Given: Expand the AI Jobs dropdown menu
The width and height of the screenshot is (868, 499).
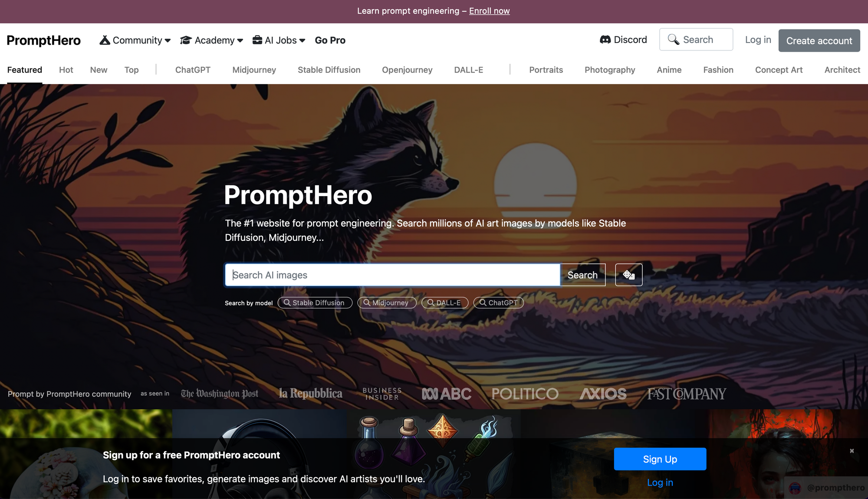Looking at the screenshot, I should coord(278,40).
